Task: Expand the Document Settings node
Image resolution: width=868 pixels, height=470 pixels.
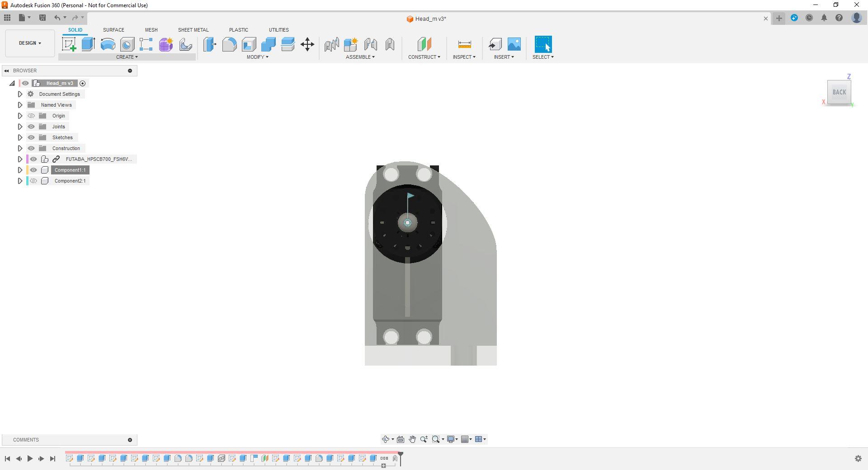Action: (20, 94)
